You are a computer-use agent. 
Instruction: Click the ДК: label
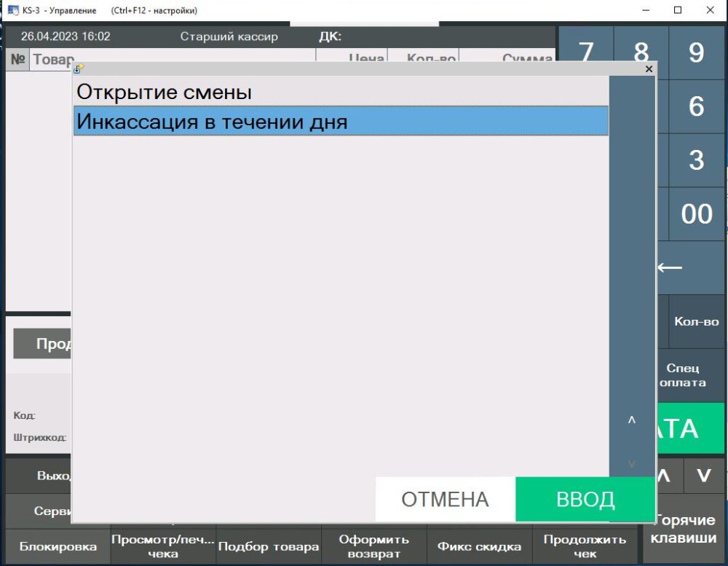(330, 36)
